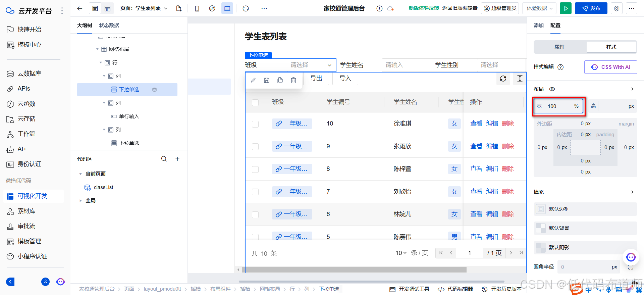Screen dimensions: 644x295
Task: Collapse the 当前页面 section
Action: 80,174
